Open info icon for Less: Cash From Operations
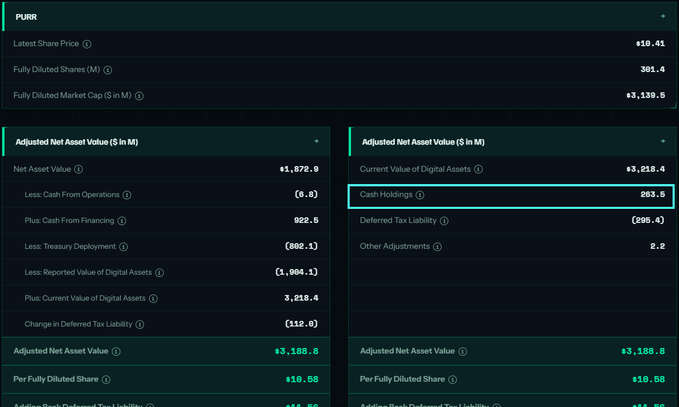 pyautogui.click(x=127, y=195)
